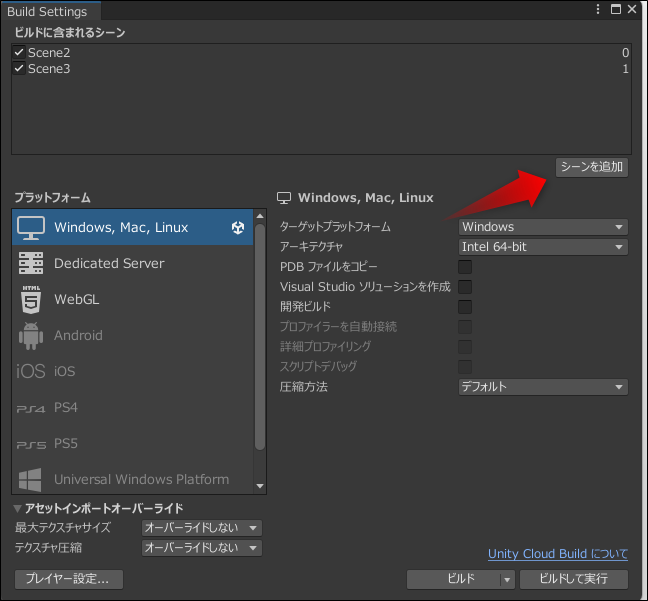This screenshot has width=648, height=601.
Task: Select the Scene3 row name
Action: pos(49,68)
